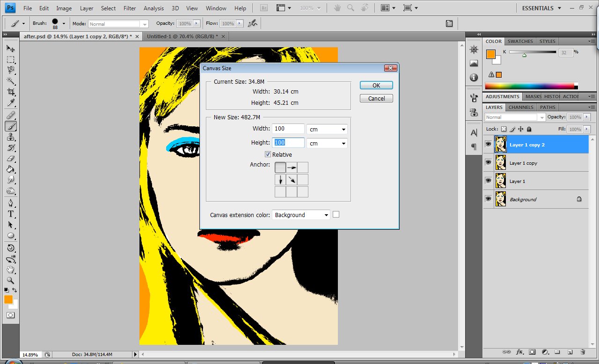Toggle lock transparent pixels
Image resolution: width=599 pixels, height=364 pixels.
click(504, 129)
